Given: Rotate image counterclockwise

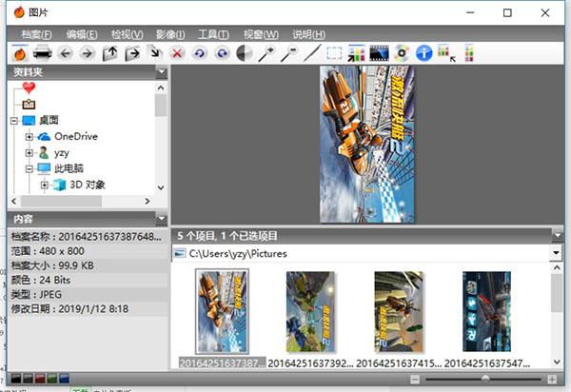Looking at the screenshot, I should [199, 53].
